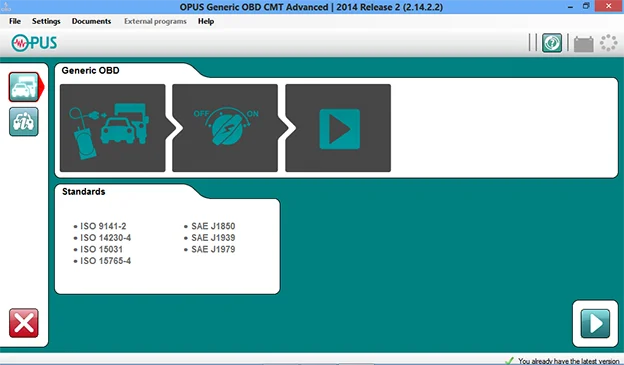This screenshot has width=624, height=365.
Task: Click the Standards panel heading
Action: 84,191
